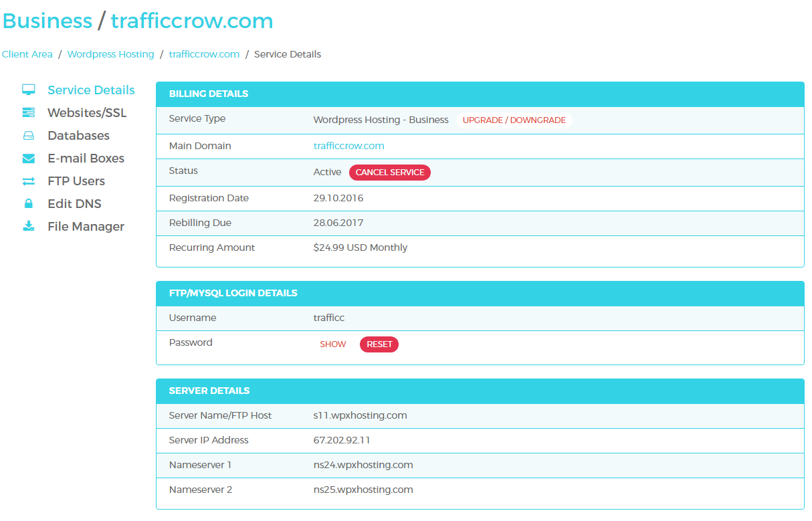Image resolution: width=812 pixels, height=521 pixels.
Task: Select Wordpress Hosting - Business service type
Action: point(381,120)
